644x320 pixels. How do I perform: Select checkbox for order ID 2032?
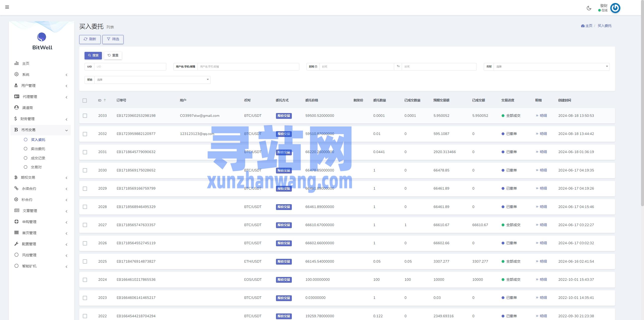[85, 134]
